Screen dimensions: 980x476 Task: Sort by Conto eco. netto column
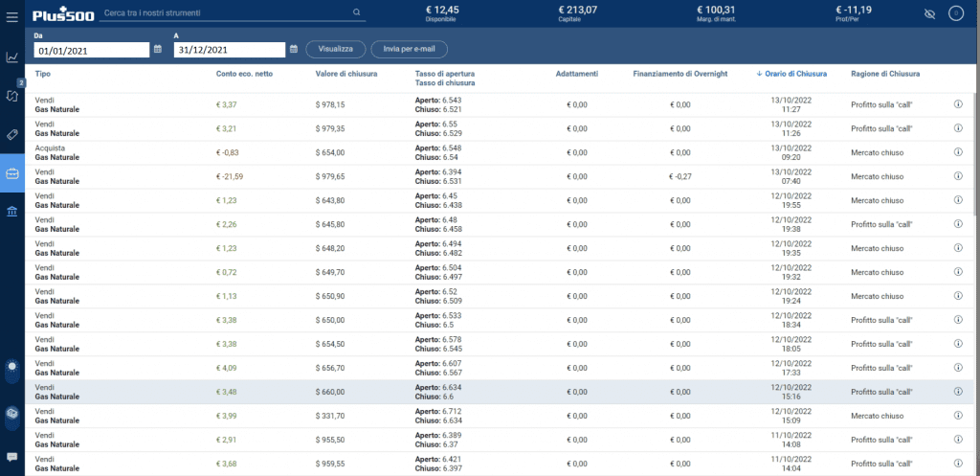click(244, 74)
